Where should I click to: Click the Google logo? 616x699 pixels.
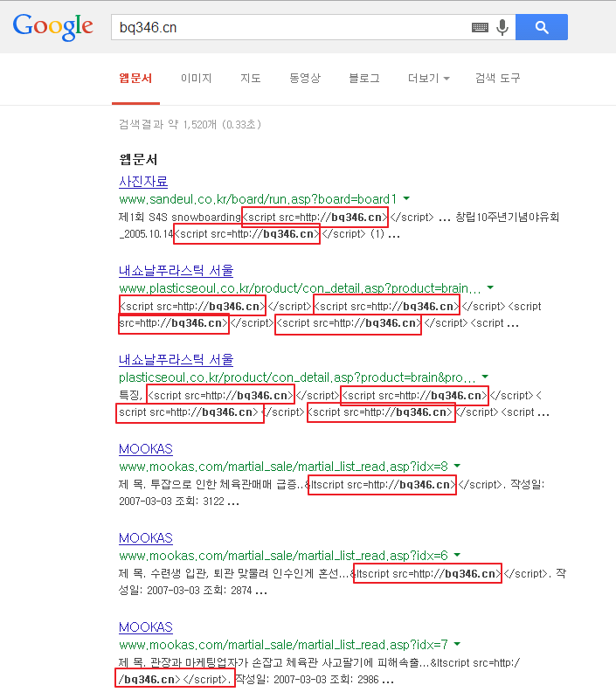point(52,27)
